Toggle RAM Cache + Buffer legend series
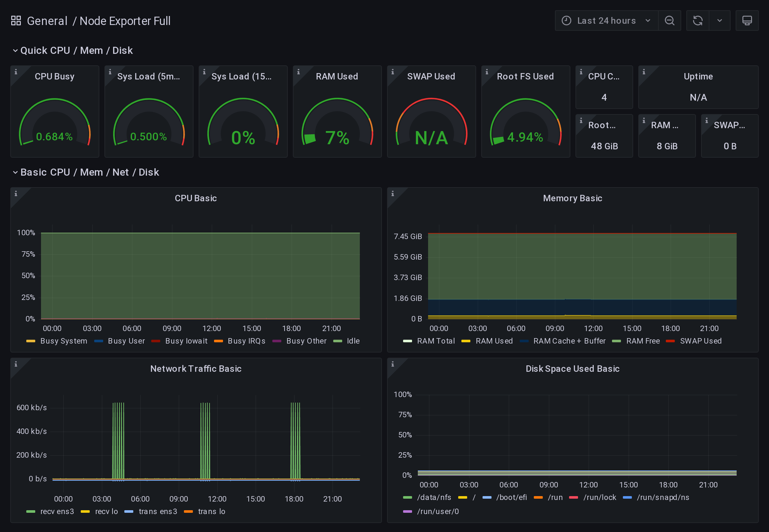Image resolution: width=769 pixels, height=532 pixels. 569,341
